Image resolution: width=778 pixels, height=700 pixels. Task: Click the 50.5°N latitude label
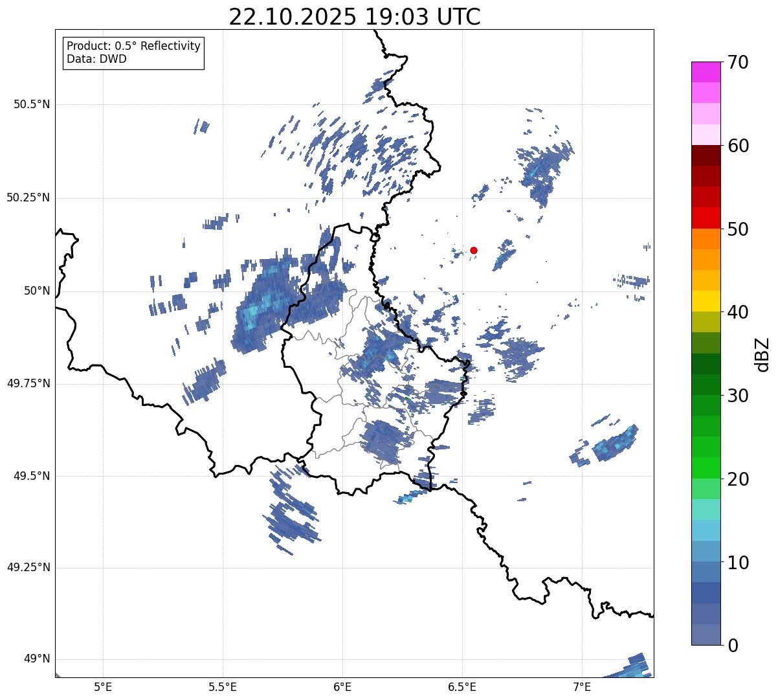click(31, 104)
